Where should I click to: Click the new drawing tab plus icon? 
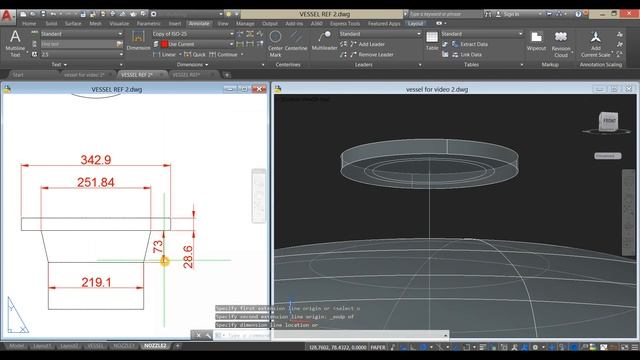[x=227, y=75]
